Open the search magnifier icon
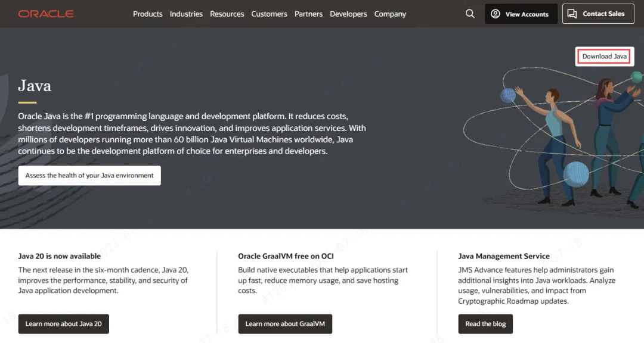 [x=470, y=14]
